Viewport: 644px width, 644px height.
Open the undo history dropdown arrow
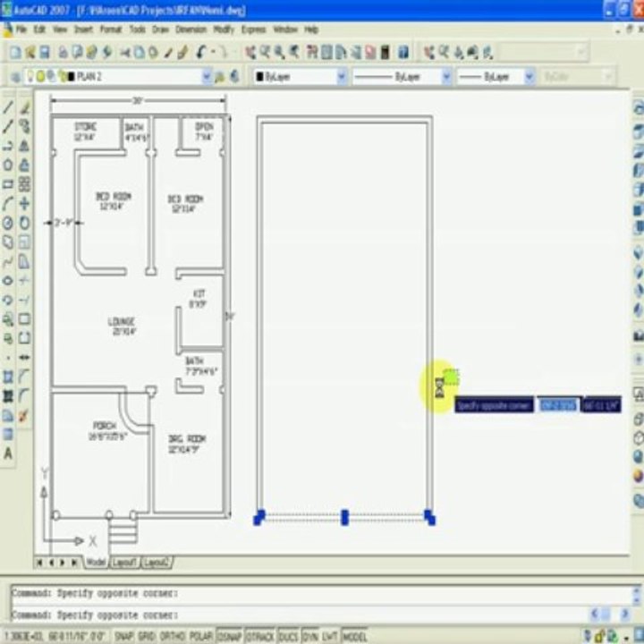tap(213, 53)
